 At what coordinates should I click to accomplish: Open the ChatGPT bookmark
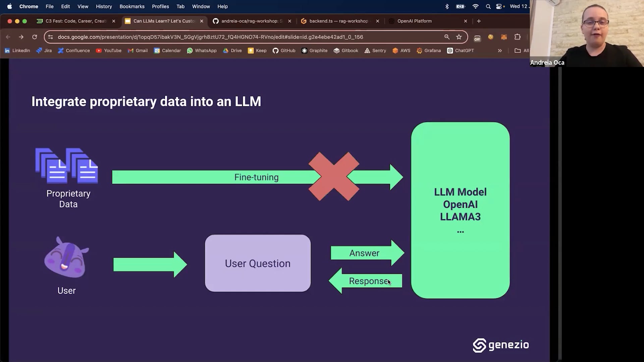461,51
